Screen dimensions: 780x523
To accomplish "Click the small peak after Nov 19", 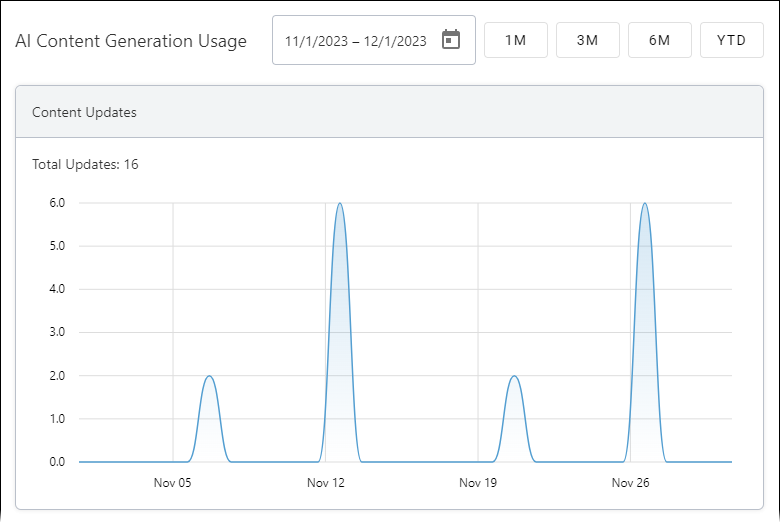I will pos(514,377).
